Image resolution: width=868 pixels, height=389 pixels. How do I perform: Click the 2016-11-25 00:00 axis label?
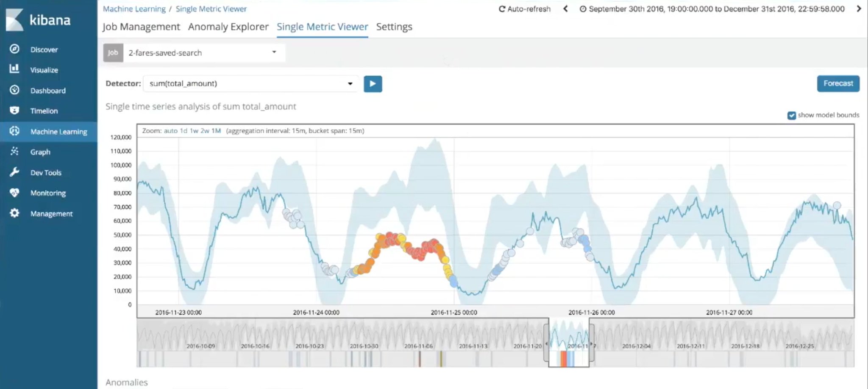[x=454, y=312]
